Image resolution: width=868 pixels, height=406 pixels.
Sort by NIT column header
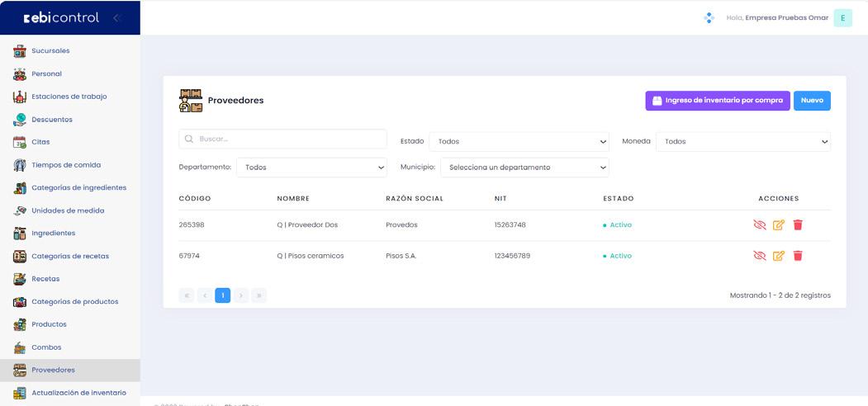[500, 199]
